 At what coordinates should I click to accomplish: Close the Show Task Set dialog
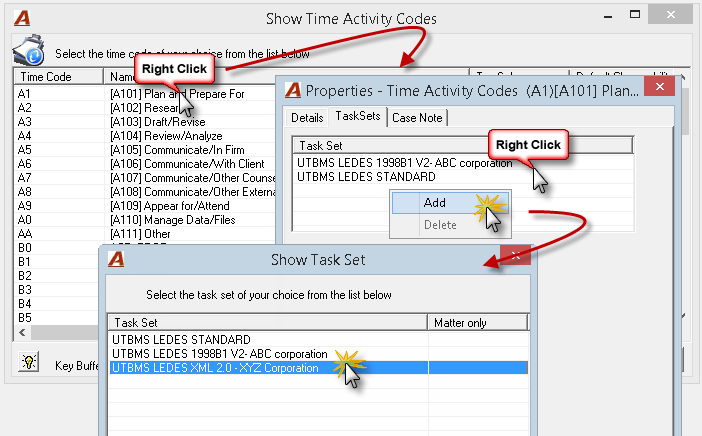tap(515, 256)
